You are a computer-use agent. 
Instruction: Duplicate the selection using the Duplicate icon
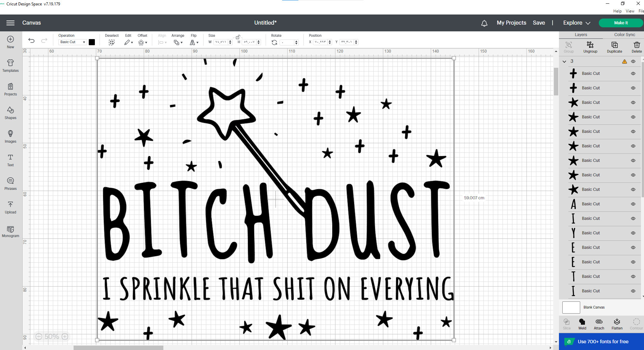[614, 47]
